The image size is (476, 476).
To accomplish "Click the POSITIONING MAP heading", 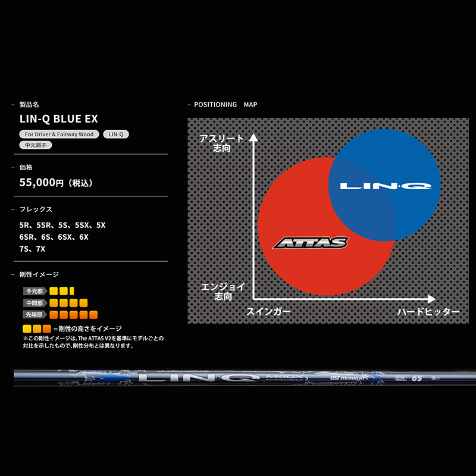I will pos(226,105).
